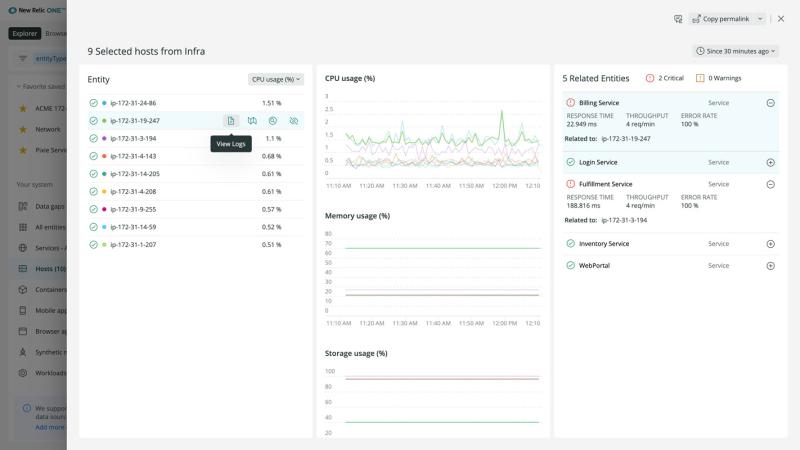Toggle the check circle for ip-172-31-19-247
The image size is (800, 450).
click(x=93, y=121)
